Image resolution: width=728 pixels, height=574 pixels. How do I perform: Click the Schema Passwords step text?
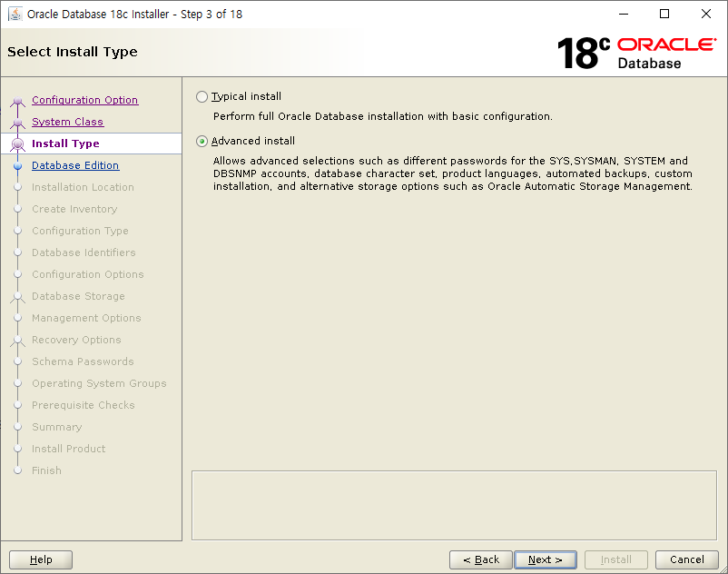coord(83,361)
